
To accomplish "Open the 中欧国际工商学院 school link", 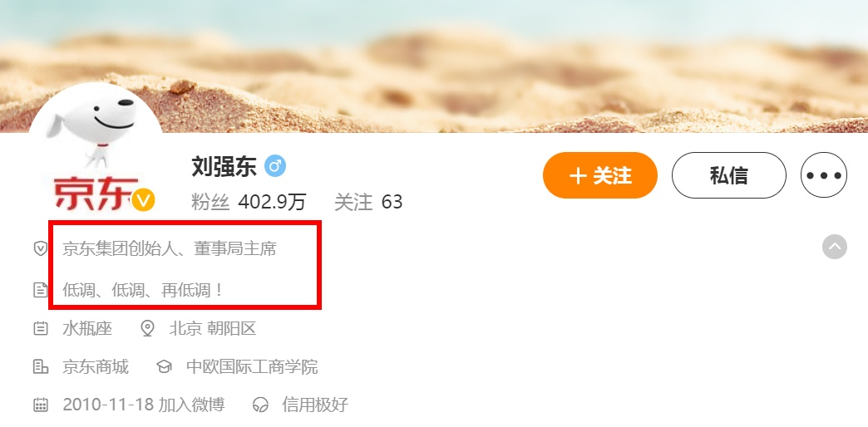I will coord(252,366).
